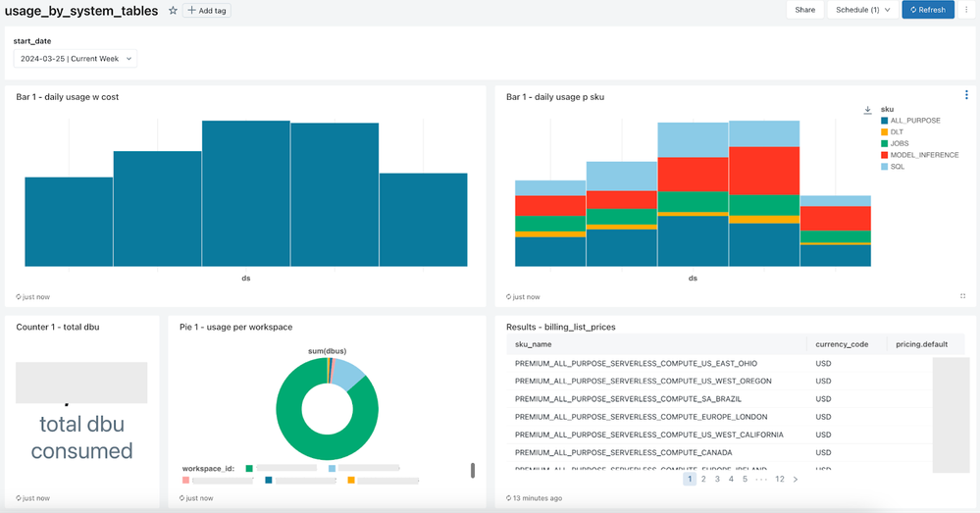Click refresh icon under billing_list_prices table
The height and width of the screenshot is (513, 980).
509,498
